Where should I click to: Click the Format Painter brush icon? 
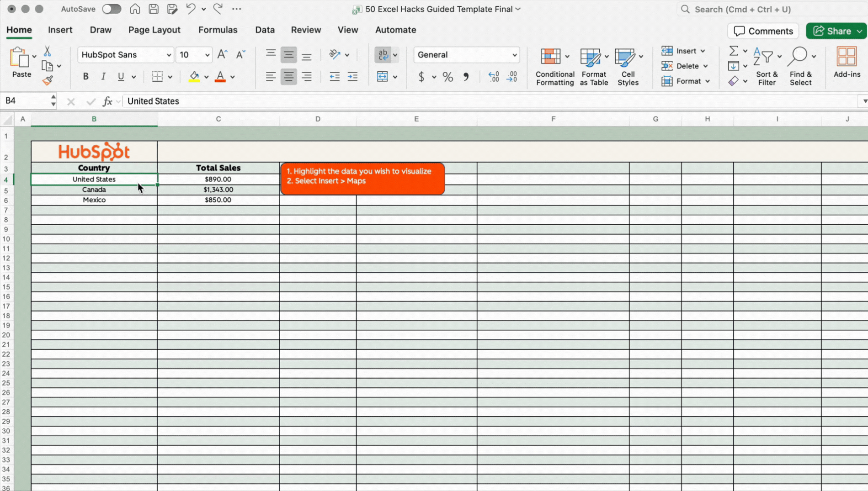(48, 81)
